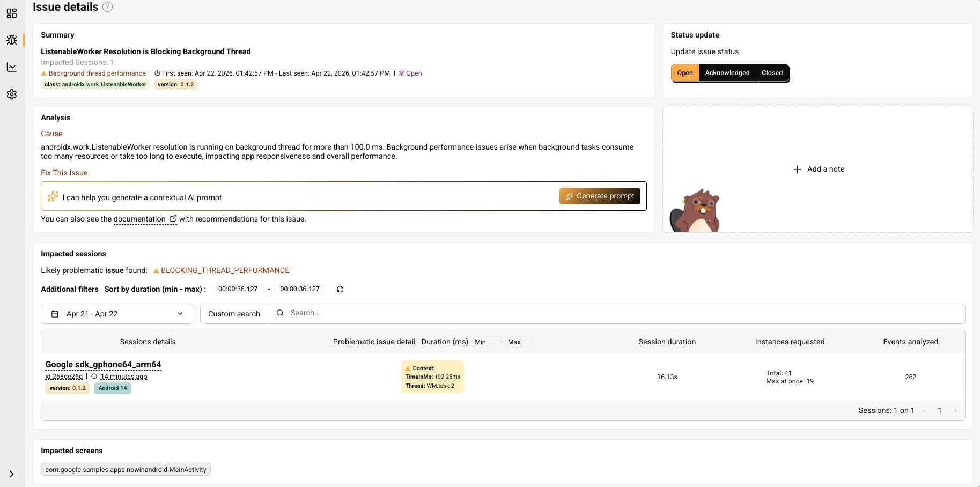Click the sessions Search input field

[x=622, y=313]
